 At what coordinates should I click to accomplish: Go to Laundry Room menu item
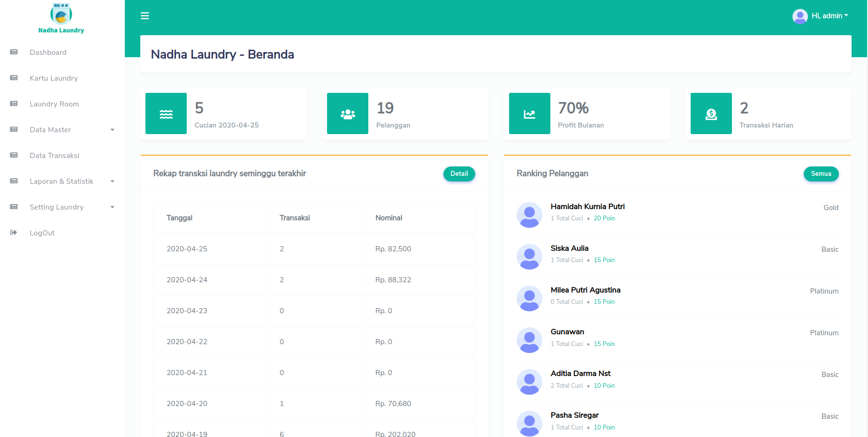click(54, 104)
